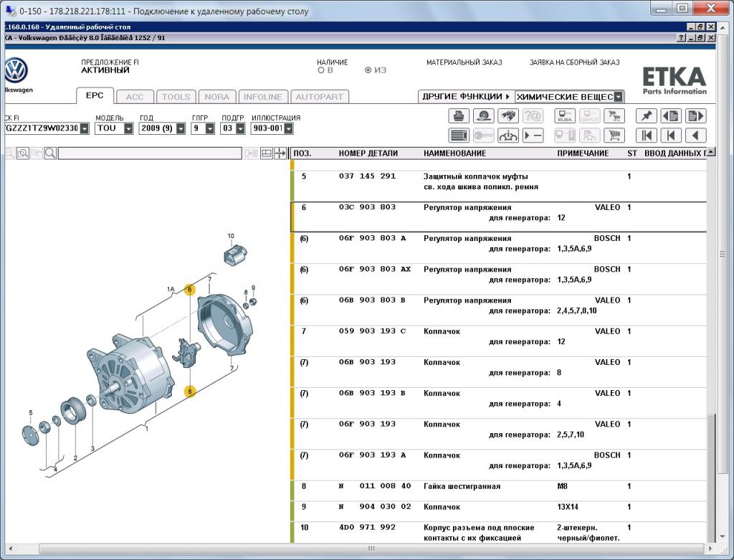Open the binoculars search tool
Viewport: 734px width, 560px height.
[x=508, y=116]
